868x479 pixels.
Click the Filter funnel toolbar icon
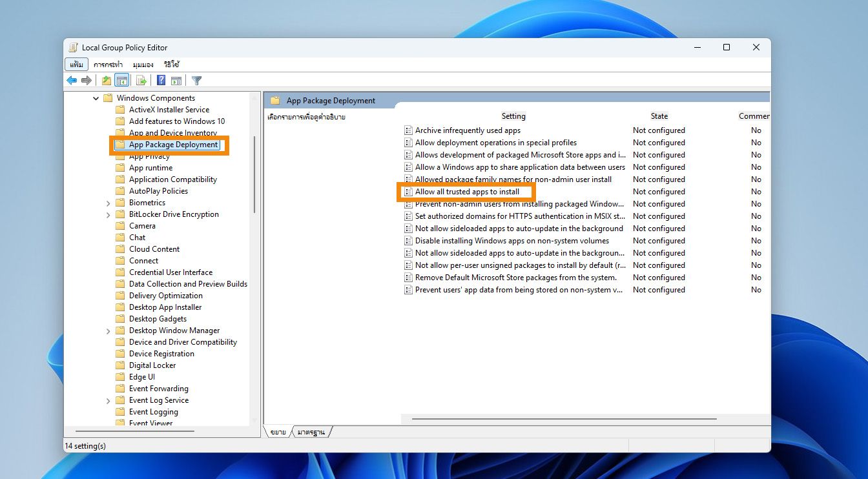click(197, 81)
